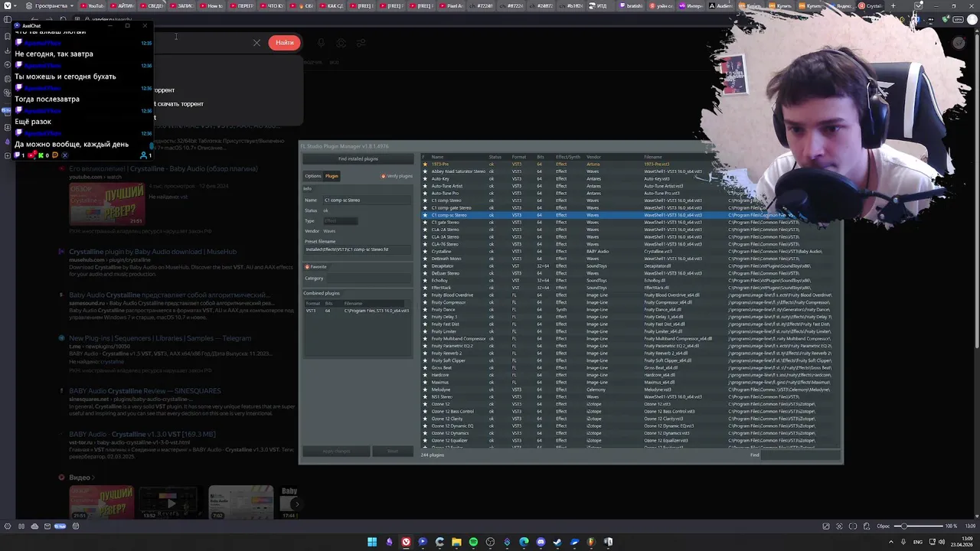Sort plugin list by Effect/Synth column

tap(568, 157)
